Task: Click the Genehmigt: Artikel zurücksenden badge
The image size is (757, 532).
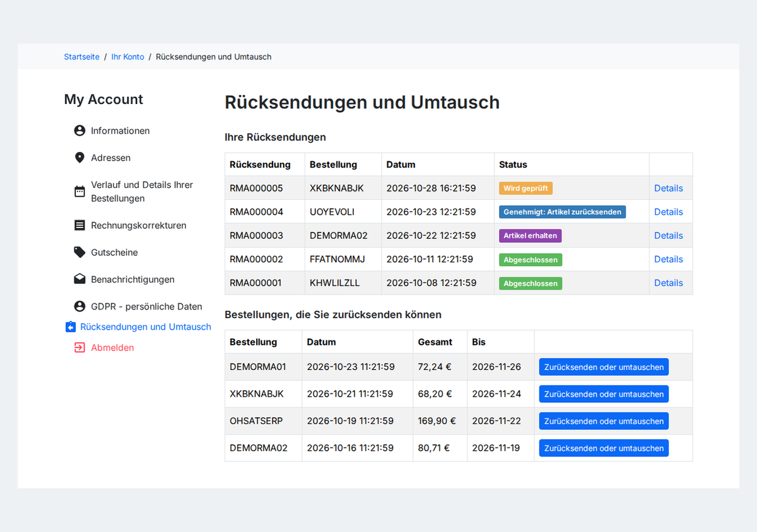Action: (563, 212)
